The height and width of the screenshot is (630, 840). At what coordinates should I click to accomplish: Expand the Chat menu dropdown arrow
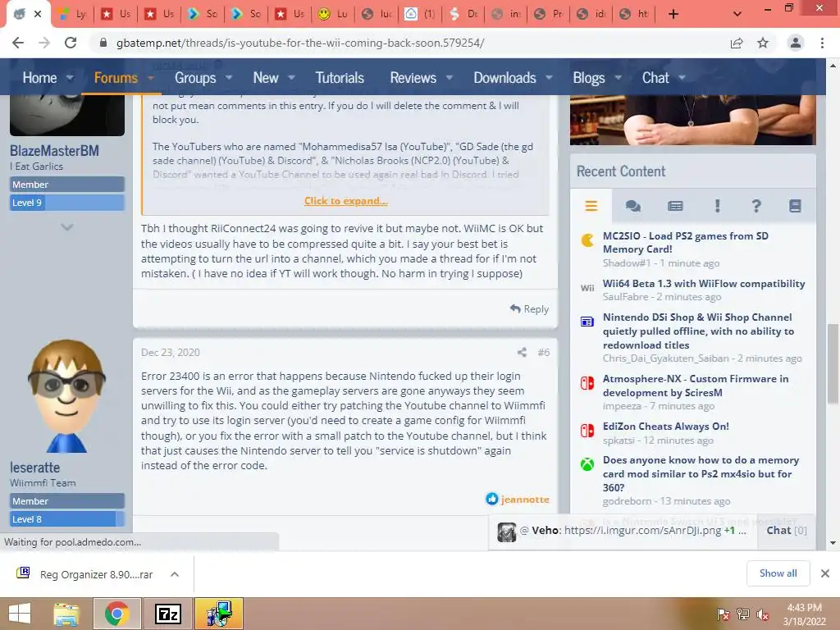click(682, 78)
